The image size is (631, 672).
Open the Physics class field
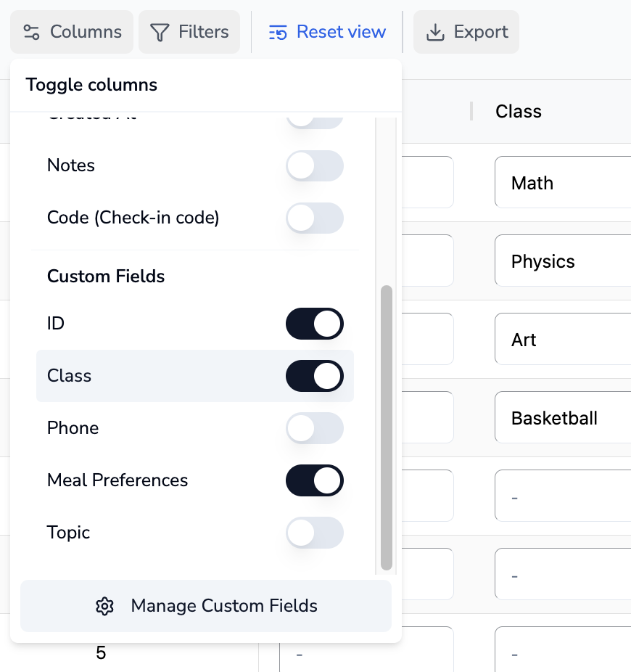[562, 261]
